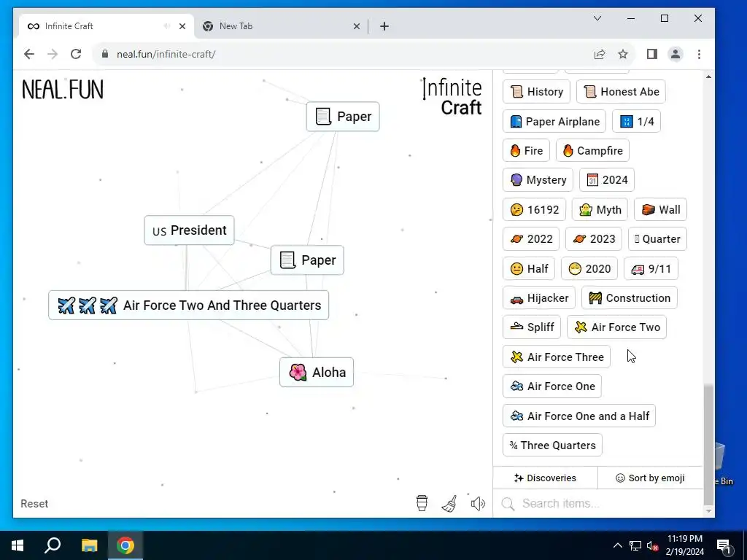
Task: Click the scrollbar up arrow
Action: 709,77
